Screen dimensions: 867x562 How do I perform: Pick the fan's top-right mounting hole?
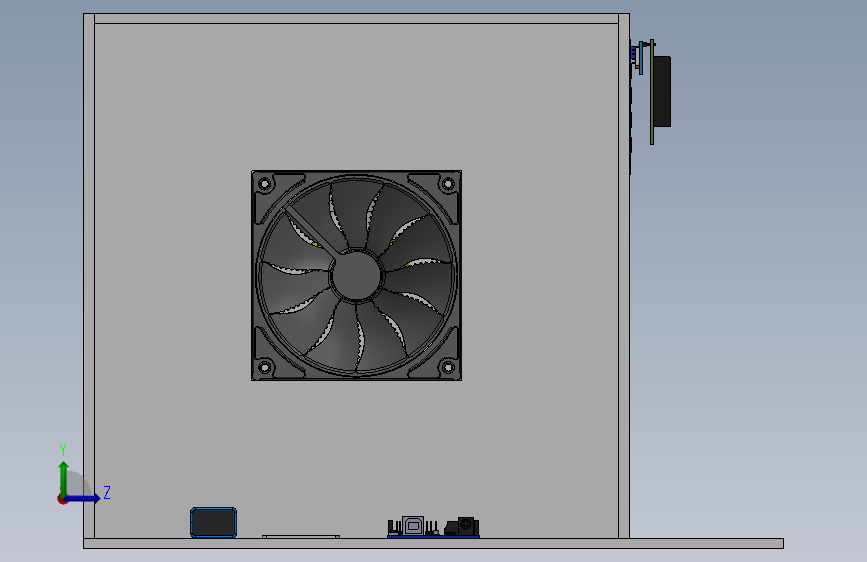(x=448, y=183)
